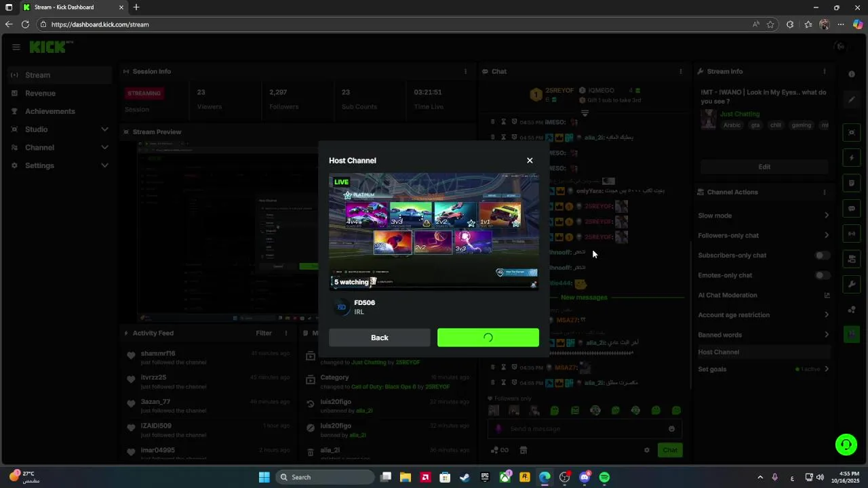Open File Explorer from the taskbar

point(406,477)
